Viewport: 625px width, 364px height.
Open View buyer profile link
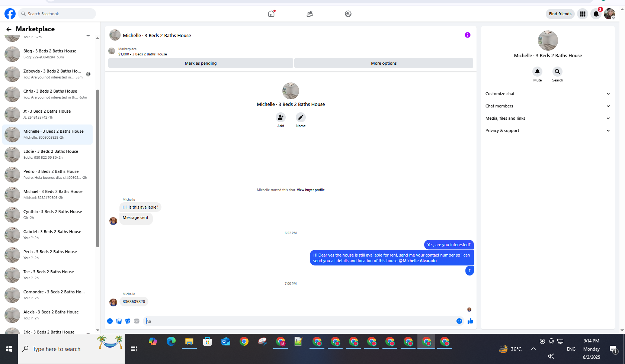pos(311,190)
